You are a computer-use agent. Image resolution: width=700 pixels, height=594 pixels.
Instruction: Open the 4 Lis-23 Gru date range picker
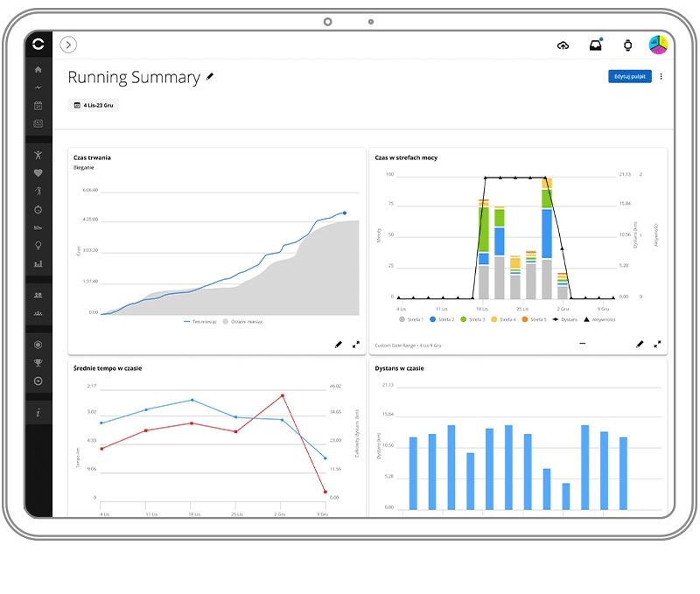click(x=94, y=105)
